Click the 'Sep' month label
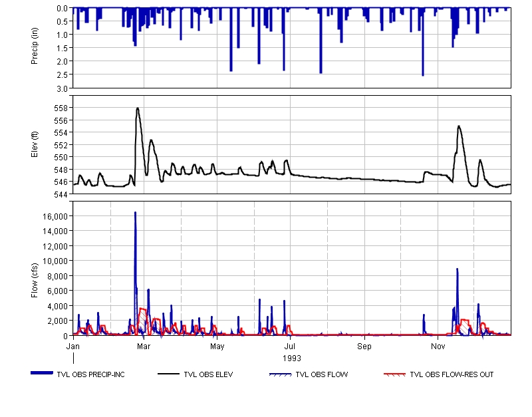532x417 pixels. 364,347
